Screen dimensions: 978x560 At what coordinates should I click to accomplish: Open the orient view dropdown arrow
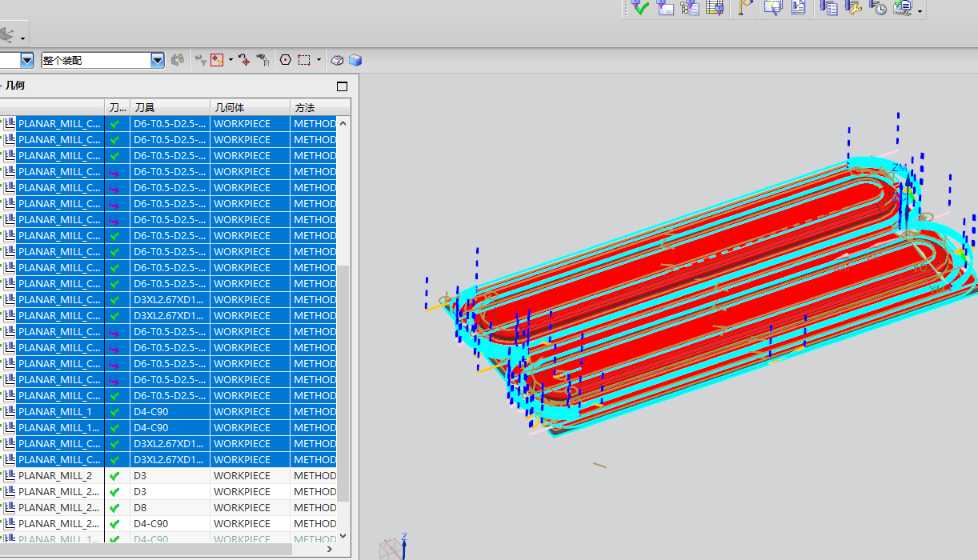[22, 38]
